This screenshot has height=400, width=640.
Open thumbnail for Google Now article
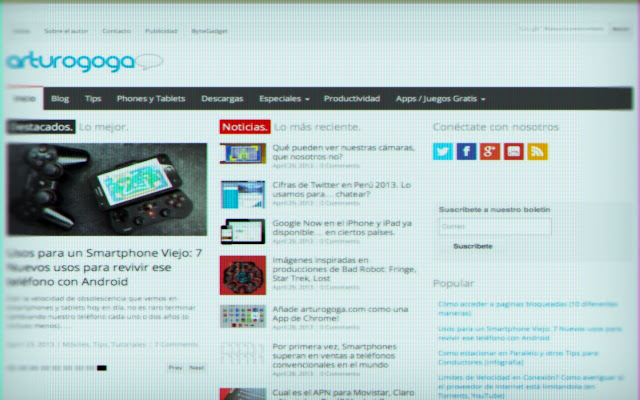243,232
